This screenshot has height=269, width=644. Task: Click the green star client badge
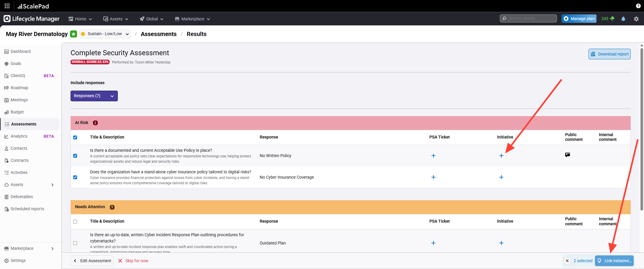click(74, 34)
